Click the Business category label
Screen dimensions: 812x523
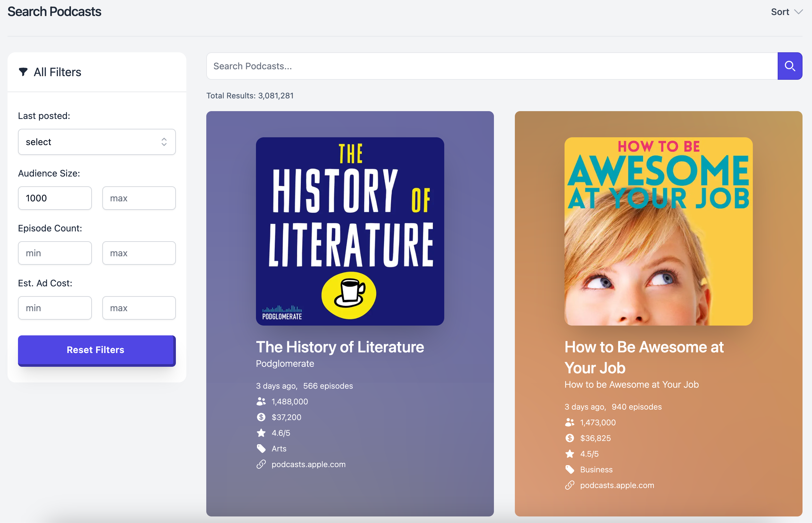pos(596,470)
